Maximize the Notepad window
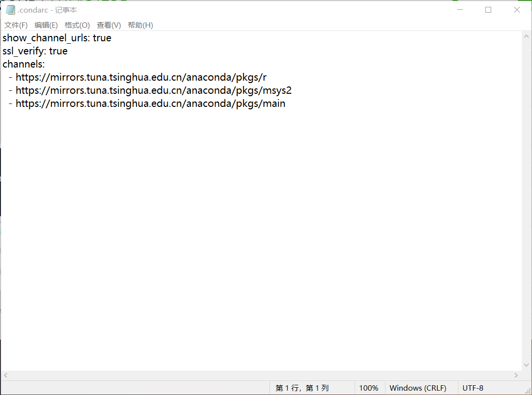The height and width of the screenshot is (395, 532). (488, 10)
